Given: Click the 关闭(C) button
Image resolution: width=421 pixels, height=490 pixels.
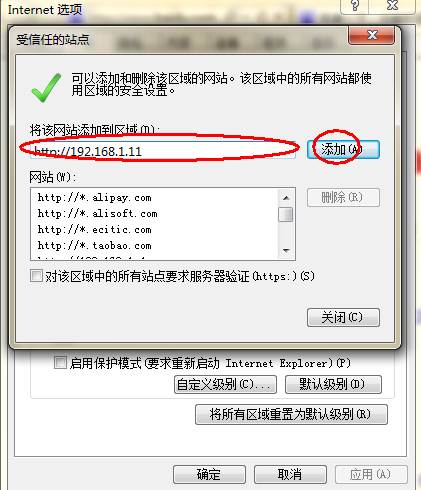Looking at the screenshot, I should 343,317.
